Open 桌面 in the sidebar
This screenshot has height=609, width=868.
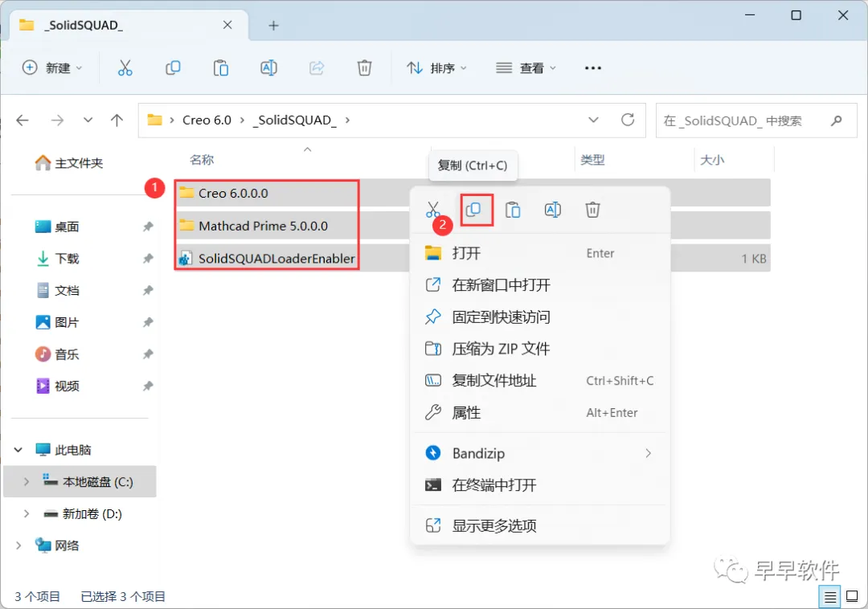point(58,227)
